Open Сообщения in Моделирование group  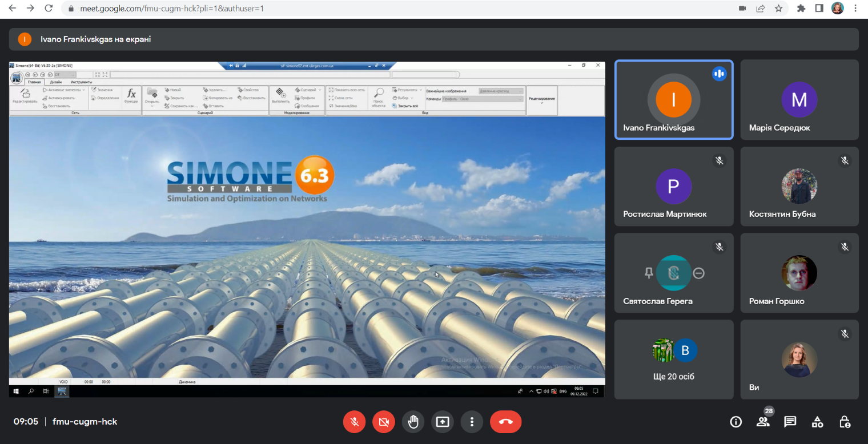point(307,106)
